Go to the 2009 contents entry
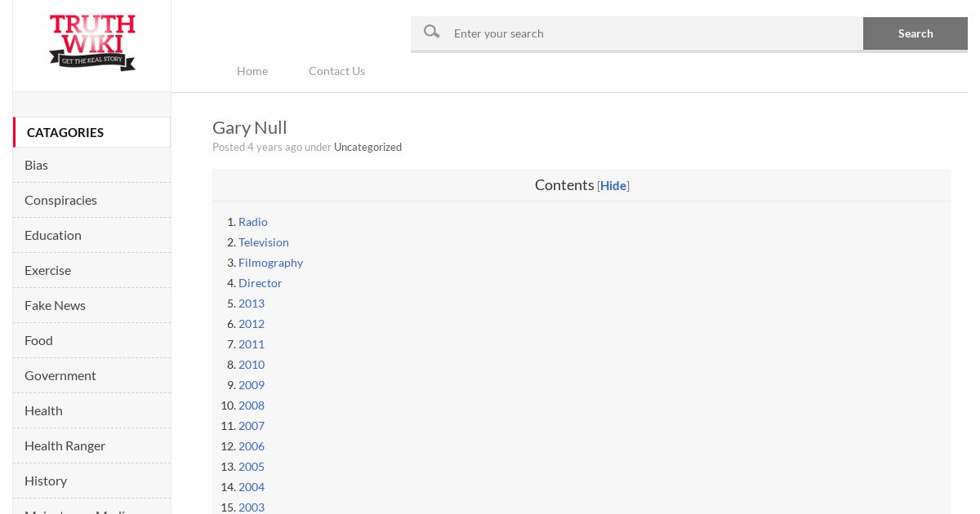The height and width of the screenshot is (514, 980). (252, 385)
